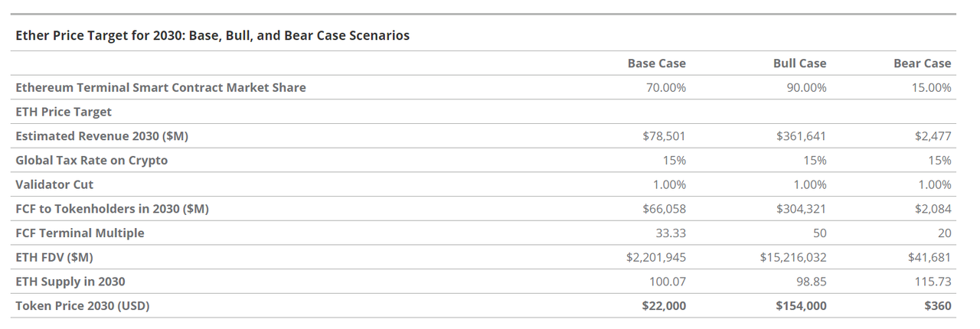
Task: Click the 70.00% base case market share
Action: tap(666, 87)
